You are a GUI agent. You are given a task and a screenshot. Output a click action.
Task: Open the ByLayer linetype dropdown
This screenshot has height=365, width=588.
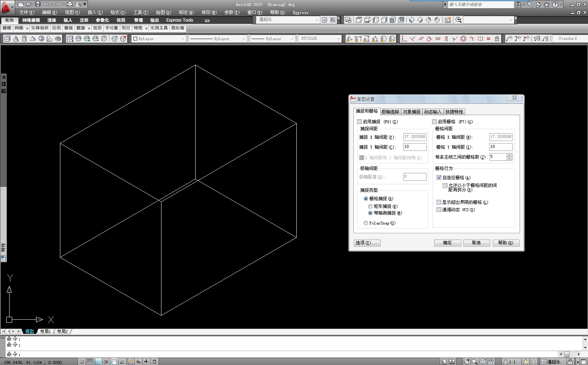(218, 39)
